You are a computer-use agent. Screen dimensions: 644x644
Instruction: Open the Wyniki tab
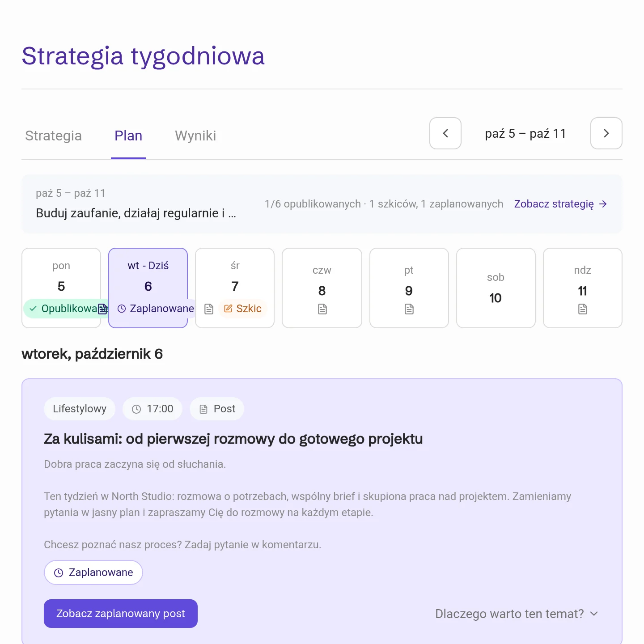(195, 136)
